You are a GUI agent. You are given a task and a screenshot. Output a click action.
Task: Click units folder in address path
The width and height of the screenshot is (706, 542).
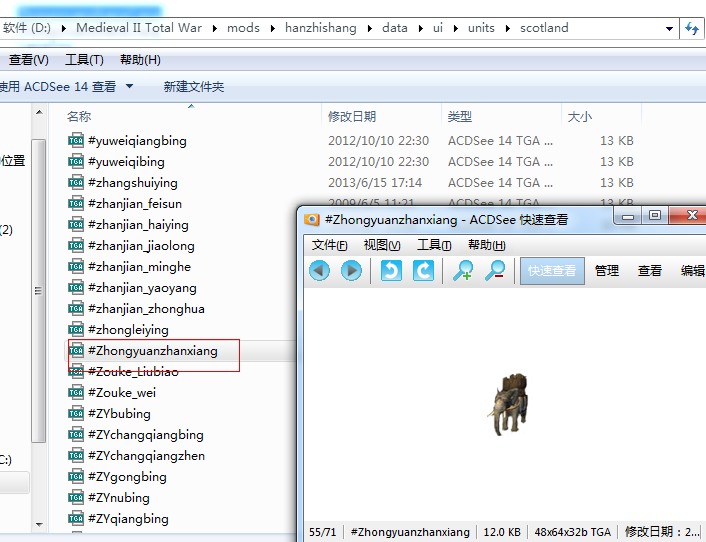pyautogui.click(x=481, y=28)
